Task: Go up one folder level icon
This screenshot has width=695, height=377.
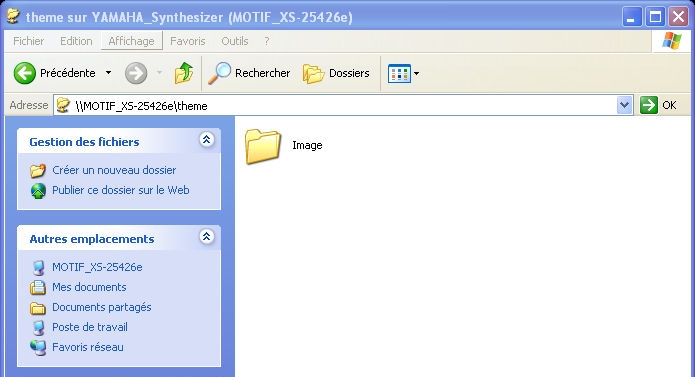Action: click(x=184, y=73)
